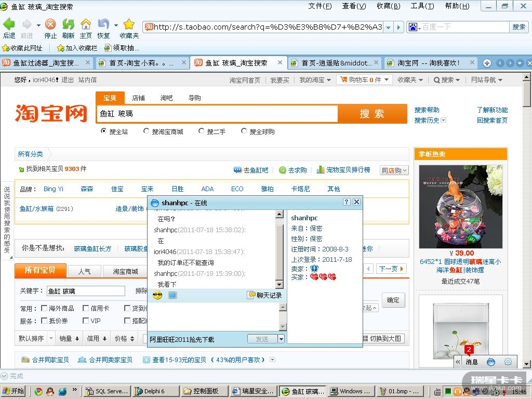
Task: Collapse message bar with double arrow
Action: 458,362
